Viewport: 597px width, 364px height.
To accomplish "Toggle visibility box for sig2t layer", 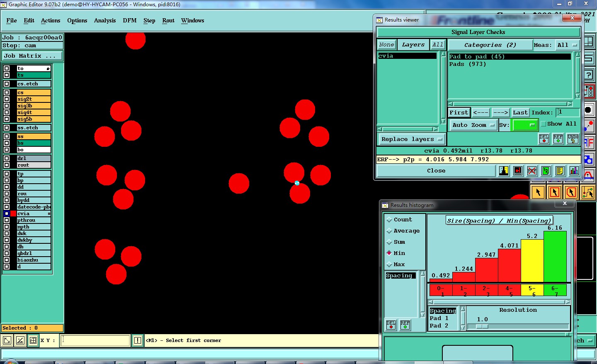I will coord(7,99).
